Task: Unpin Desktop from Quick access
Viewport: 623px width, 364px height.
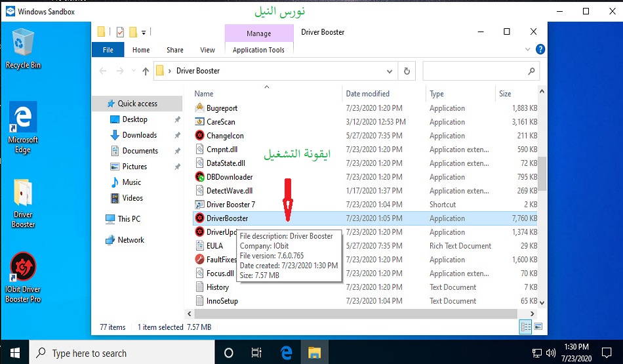Action: point(177,120)
